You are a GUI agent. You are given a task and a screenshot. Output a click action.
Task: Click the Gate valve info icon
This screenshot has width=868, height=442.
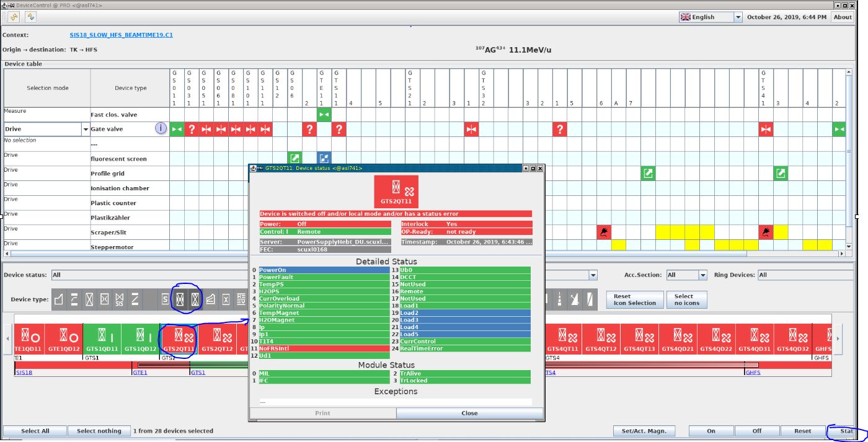[161, 129]
